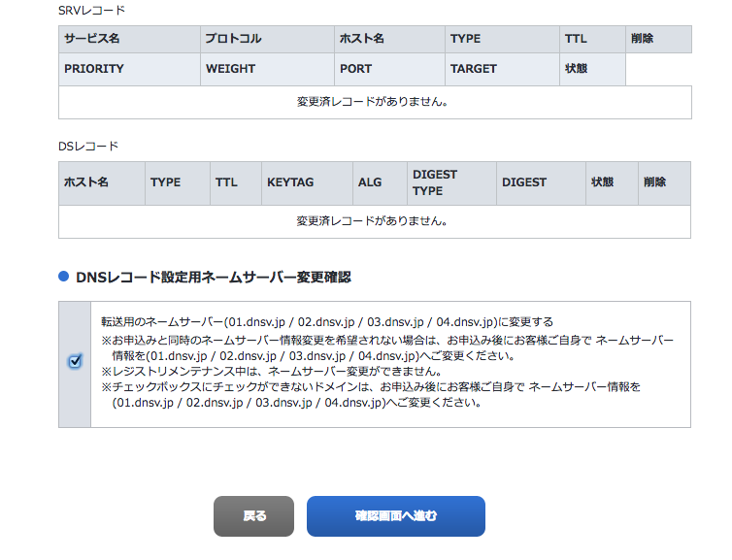Click the KEYTAG header in DS table
This screenshot has width=732, height=560.
click(x=291, y=182)
